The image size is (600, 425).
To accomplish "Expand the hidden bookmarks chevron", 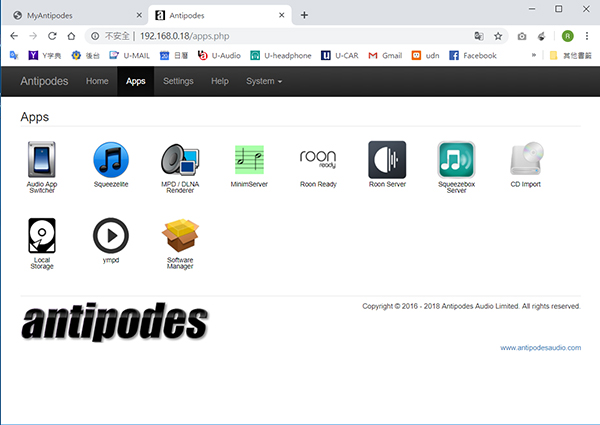I will tap(534, 55).
